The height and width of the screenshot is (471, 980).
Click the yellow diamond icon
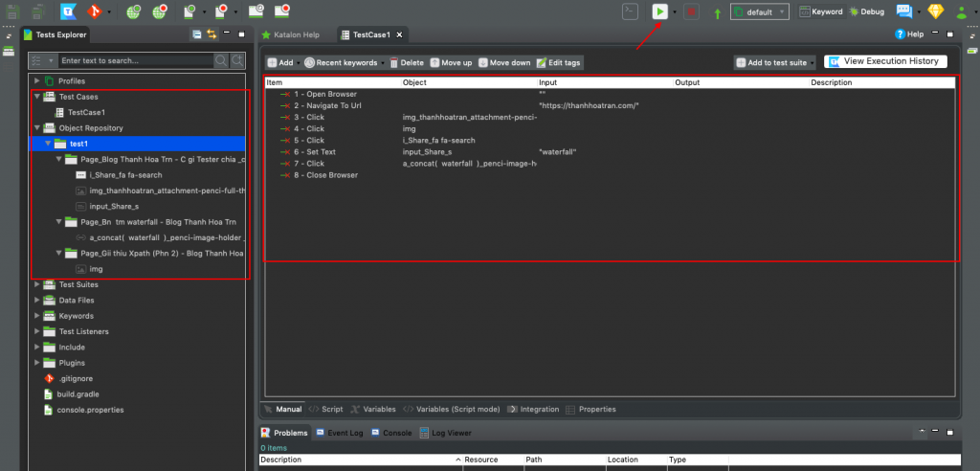936,11
